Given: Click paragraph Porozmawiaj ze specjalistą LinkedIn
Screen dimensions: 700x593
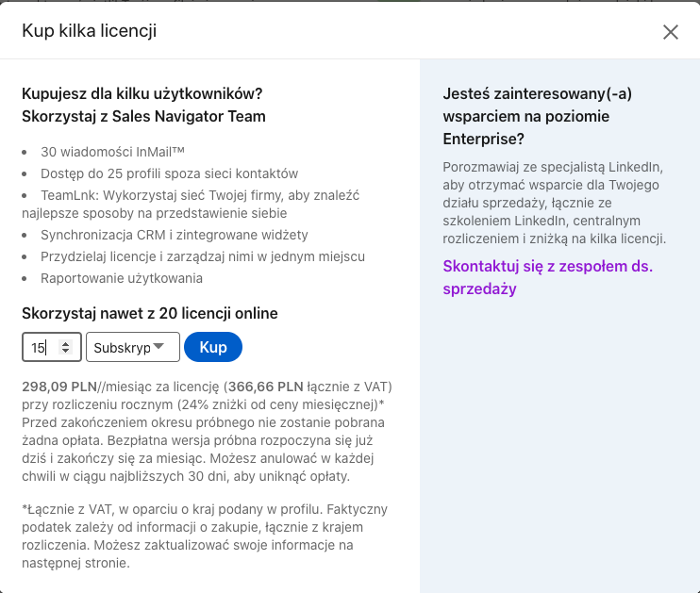Looking at the screenshot, I should (554, 203).
